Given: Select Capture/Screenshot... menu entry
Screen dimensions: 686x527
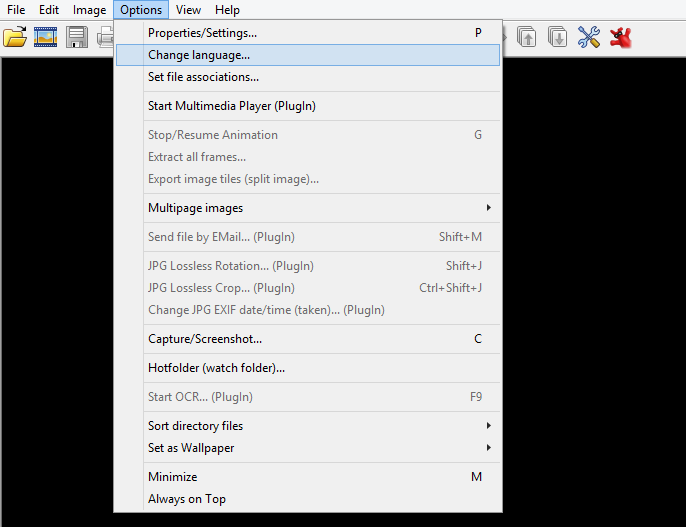Looking at the screenshot, I should 205,339.
